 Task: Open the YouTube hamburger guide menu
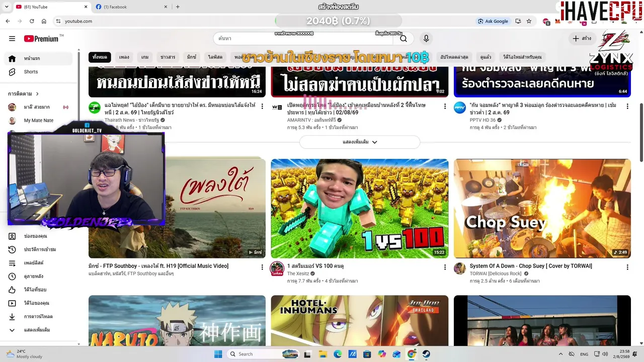[12, 39]
